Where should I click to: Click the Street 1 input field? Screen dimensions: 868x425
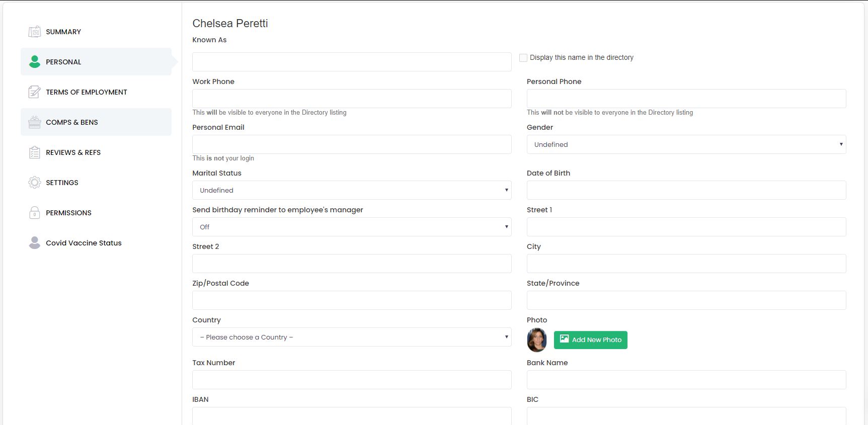coord(686,227)
